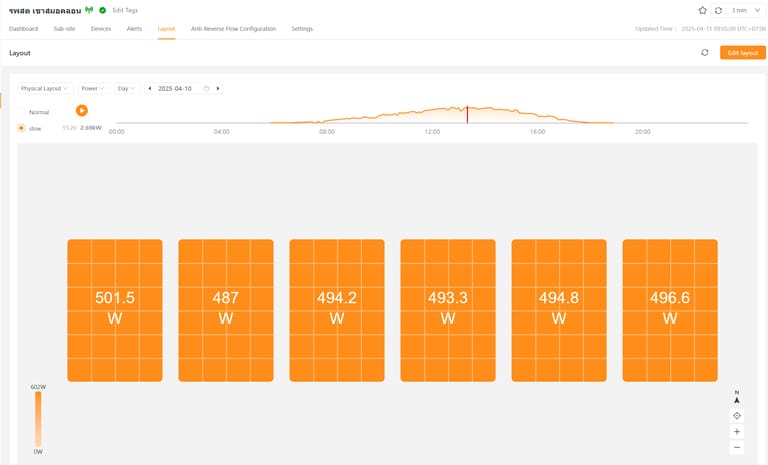This screenshot has width=768, height=465.
Task: Open the 3 min refresh interval dropdown
Action: [745, 10]
